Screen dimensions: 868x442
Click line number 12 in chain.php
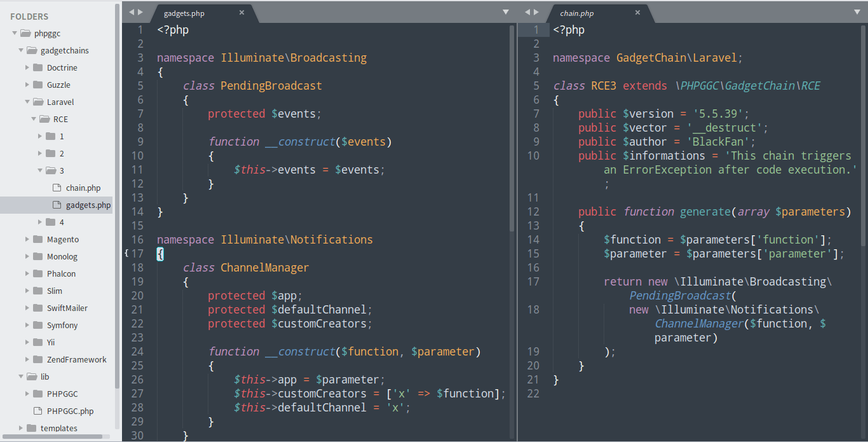tap(533, 212)
